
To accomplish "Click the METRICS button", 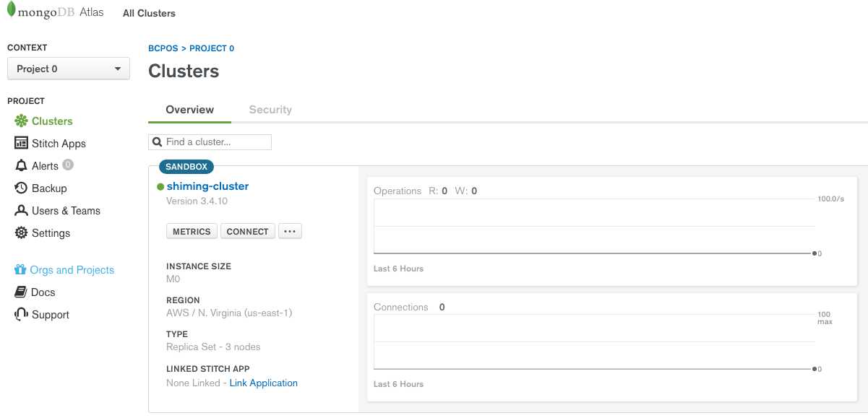I will click(x=192, y=232).
